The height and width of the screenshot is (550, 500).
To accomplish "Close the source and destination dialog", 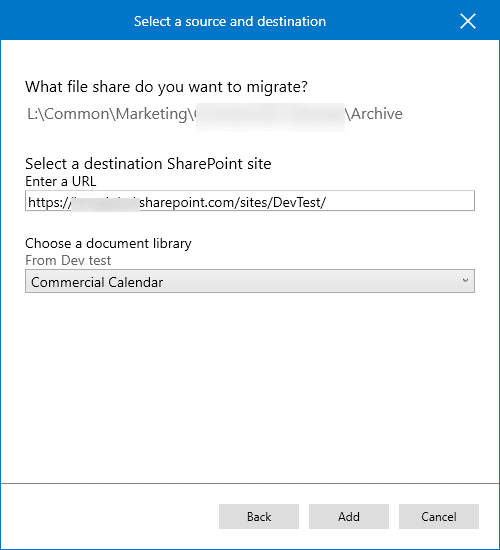I will (x=468, y=21).
